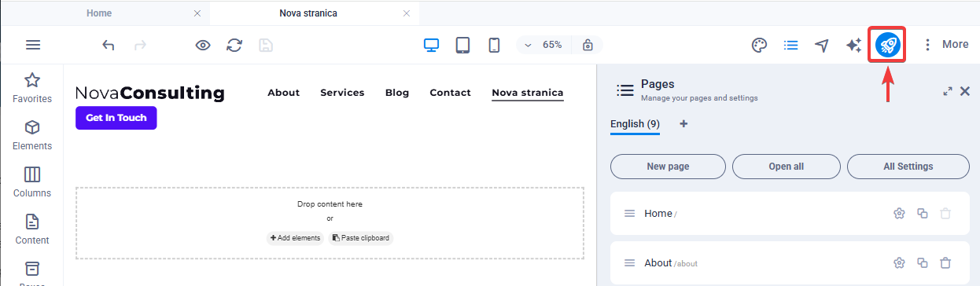Close the Home tab
Screen dimensions: 980x286
(x=197, y=13)
